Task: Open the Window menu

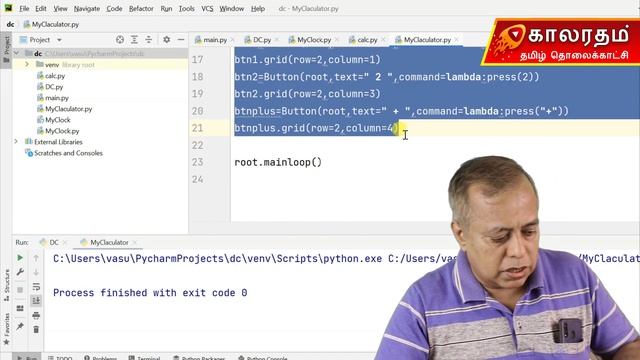Action: 231,8
